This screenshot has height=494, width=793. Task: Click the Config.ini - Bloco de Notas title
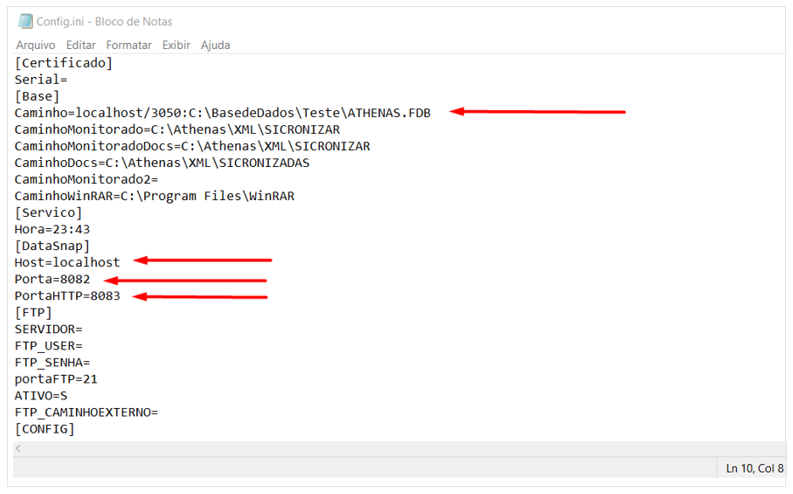(104, 21)
